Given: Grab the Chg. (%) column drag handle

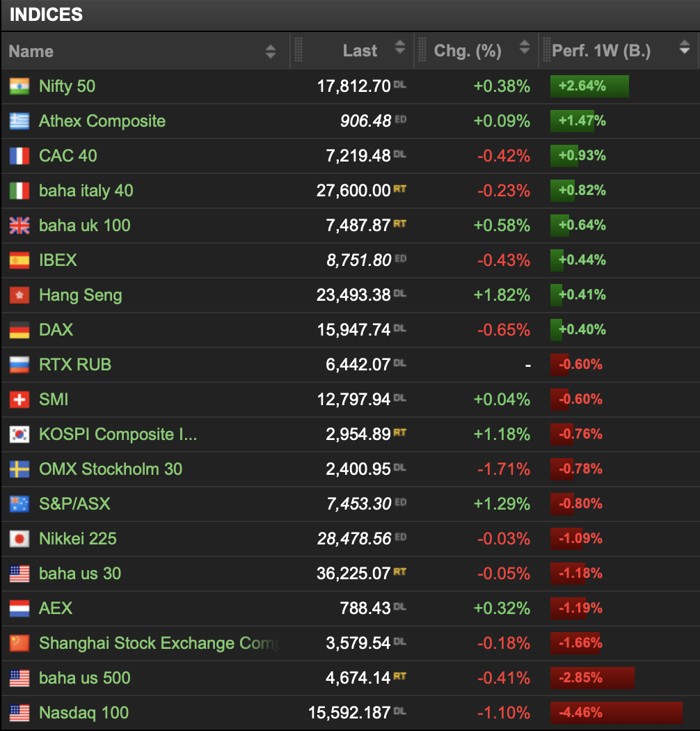Looking at the screenshot, I should tap(422, 50).
